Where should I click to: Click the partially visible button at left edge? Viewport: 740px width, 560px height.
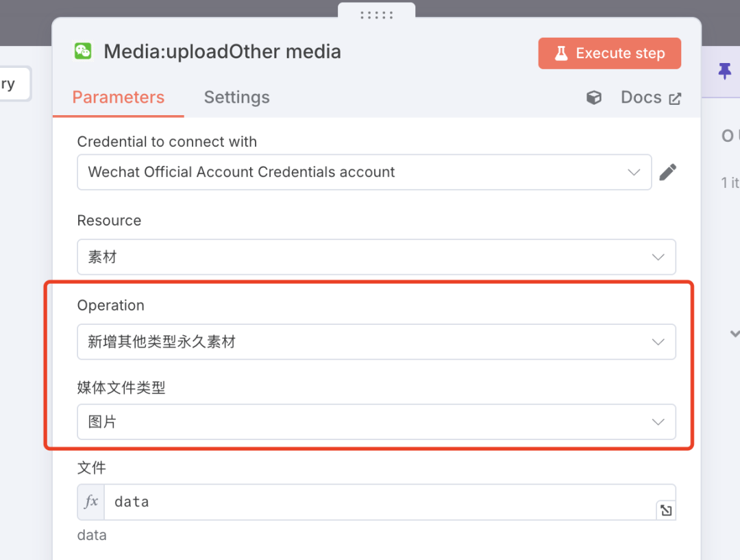click(12, 84)
